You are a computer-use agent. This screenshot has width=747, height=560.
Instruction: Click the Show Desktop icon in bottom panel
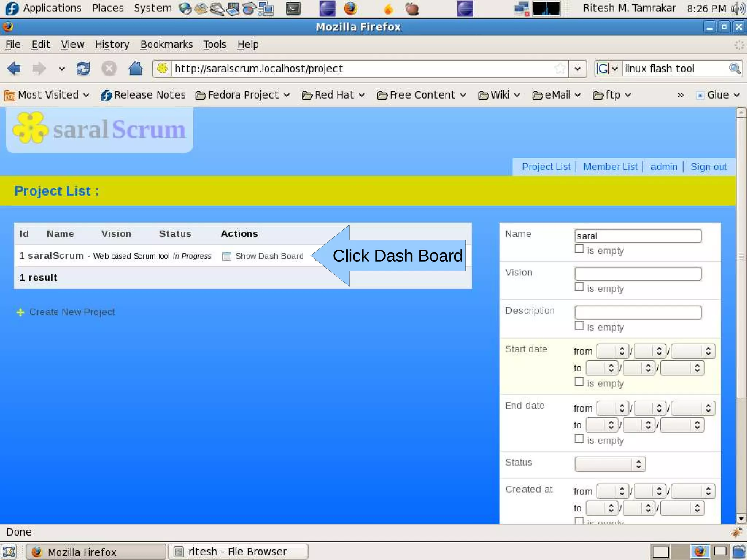click(9, 551)
